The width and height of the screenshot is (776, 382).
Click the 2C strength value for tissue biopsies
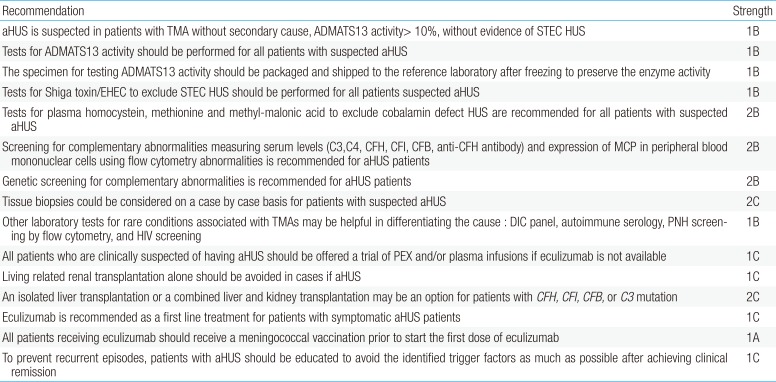coord(753,202)
